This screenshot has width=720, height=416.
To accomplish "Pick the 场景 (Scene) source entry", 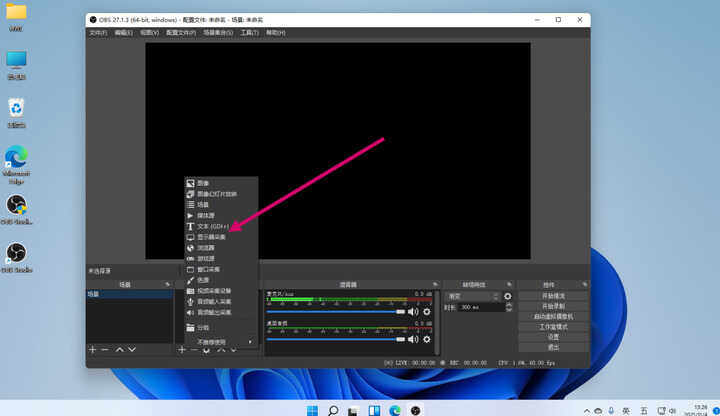I will coord(221,205).
